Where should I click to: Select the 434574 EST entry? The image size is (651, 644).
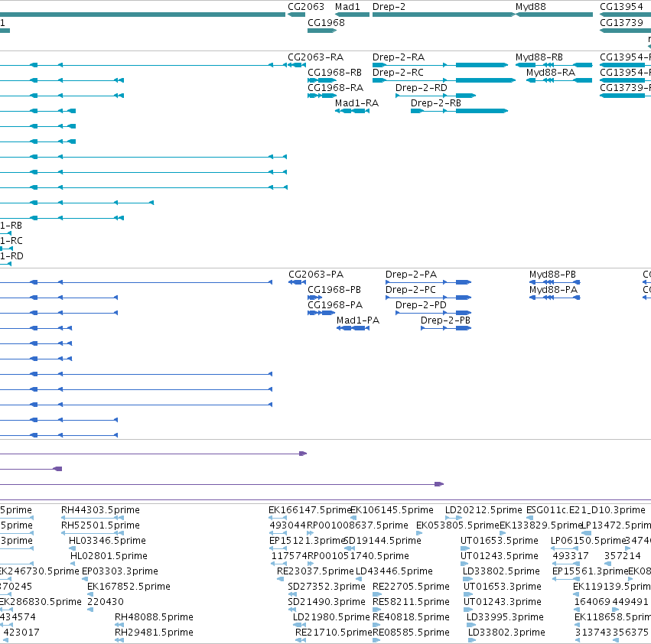pyautogui.click(x=18, y=617)
